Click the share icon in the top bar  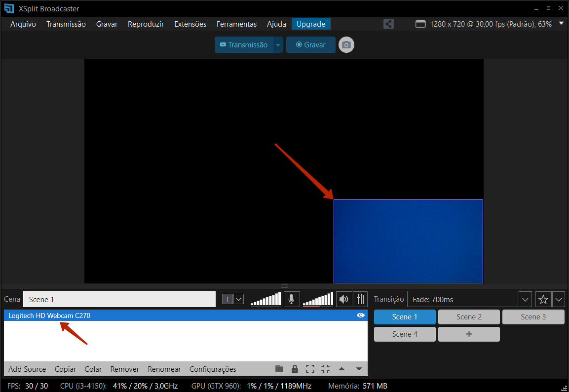pos(388,24)
